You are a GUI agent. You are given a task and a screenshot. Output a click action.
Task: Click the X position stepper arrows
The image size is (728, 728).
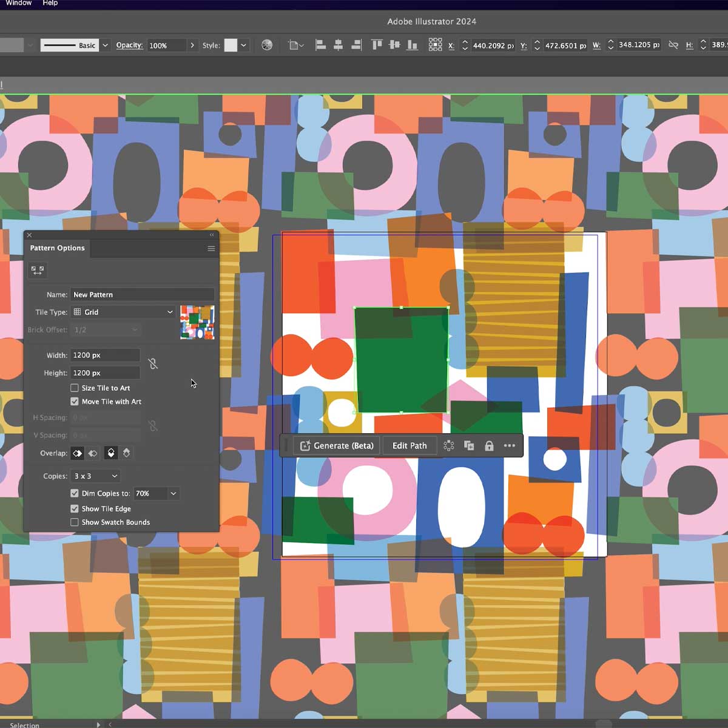[465, 45]
